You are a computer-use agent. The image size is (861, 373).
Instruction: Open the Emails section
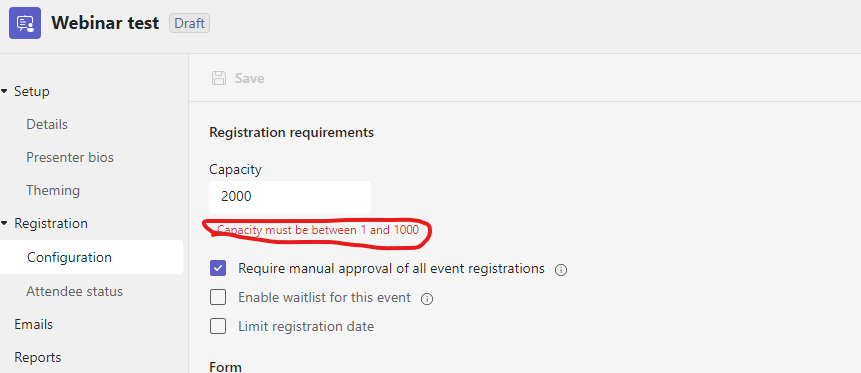(33, 324)
